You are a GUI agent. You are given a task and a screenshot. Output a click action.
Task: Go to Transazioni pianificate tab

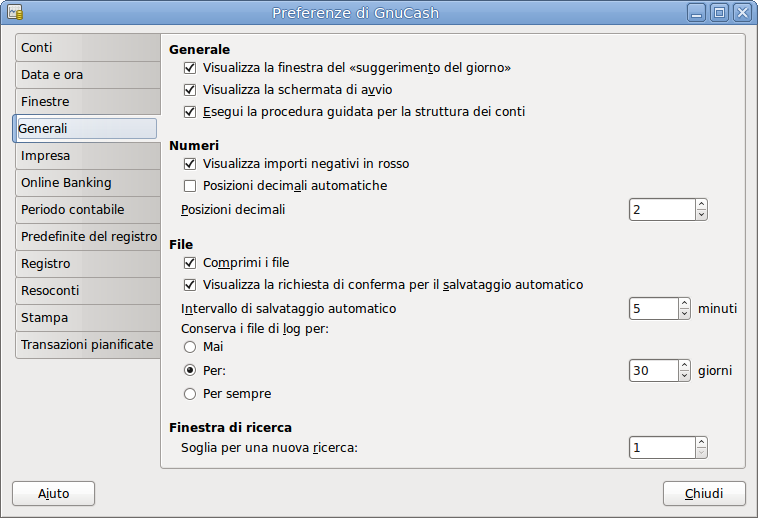pyautogui.click(x=87, y=345)
